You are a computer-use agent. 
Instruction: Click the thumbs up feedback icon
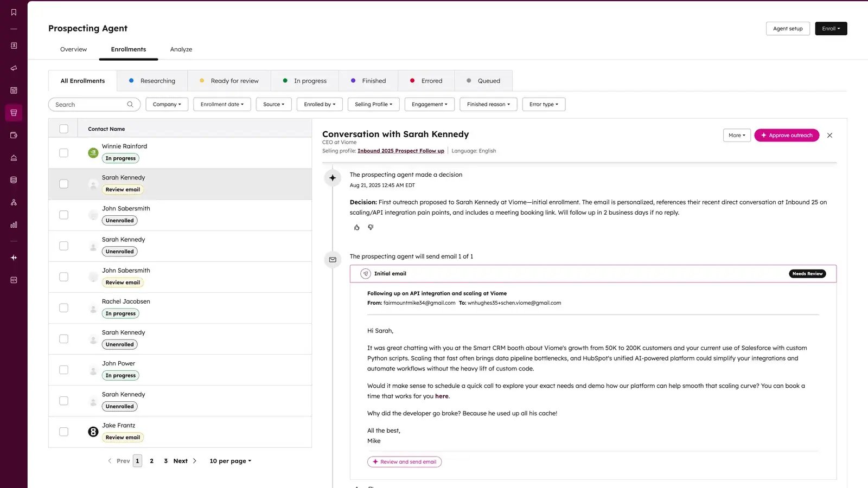point(356,227)
